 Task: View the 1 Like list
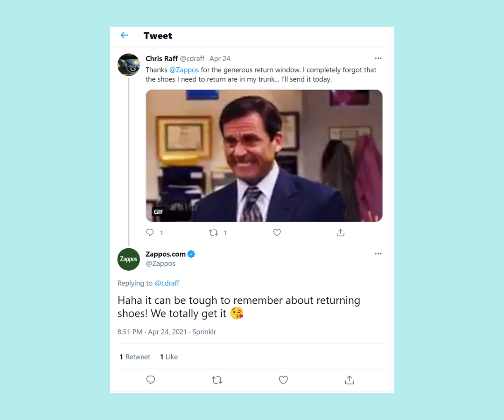tap(169, 357)
